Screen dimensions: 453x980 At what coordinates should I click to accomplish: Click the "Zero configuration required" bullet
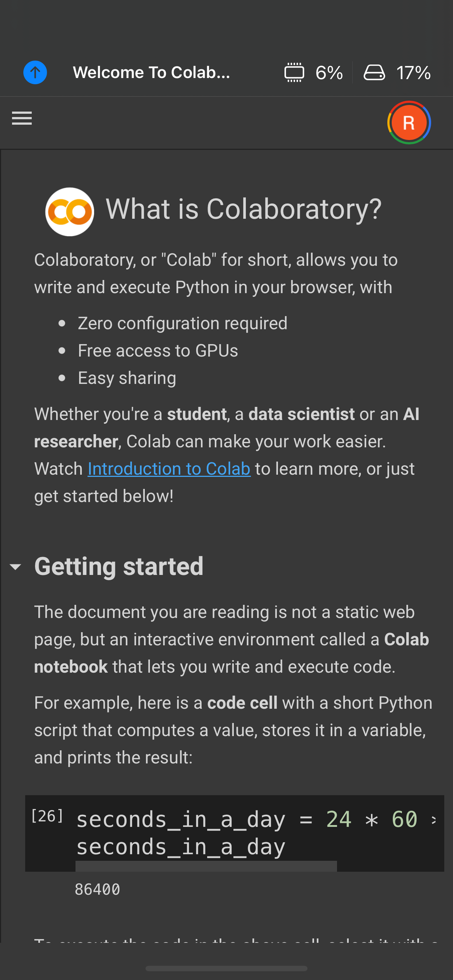pyautogui.click(x=182, y=323)
